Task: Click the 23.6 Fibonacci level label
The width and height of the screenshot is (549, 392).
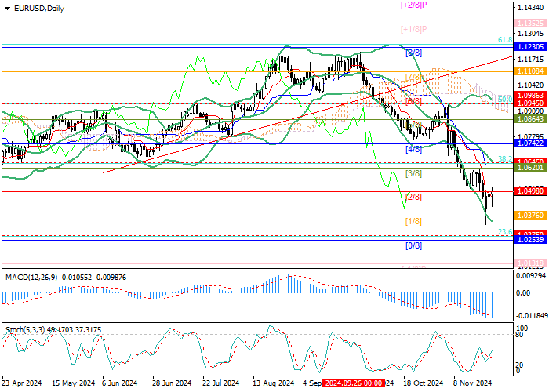Action: (x=505, y=232)
